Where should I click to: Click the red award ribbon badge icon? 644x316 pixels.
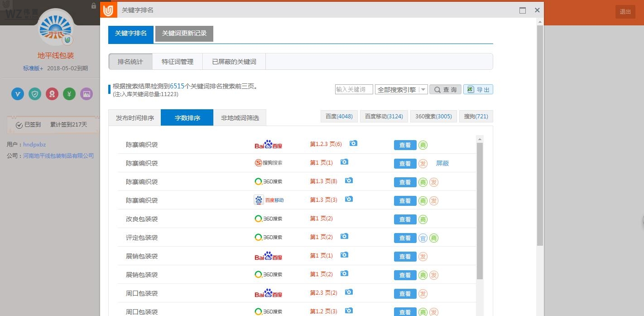(52, 94)
